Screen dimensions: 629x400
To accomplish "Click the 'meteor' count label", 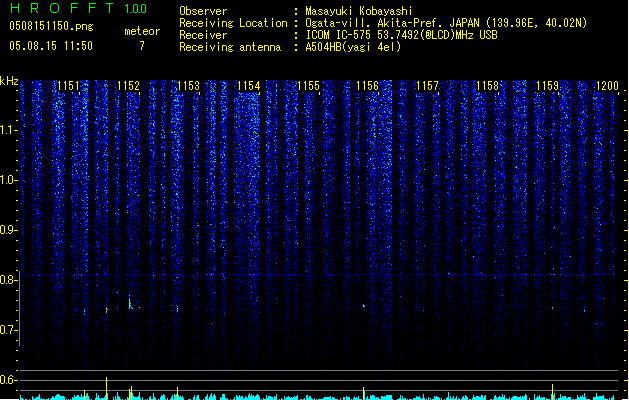I will pos(142,31).
